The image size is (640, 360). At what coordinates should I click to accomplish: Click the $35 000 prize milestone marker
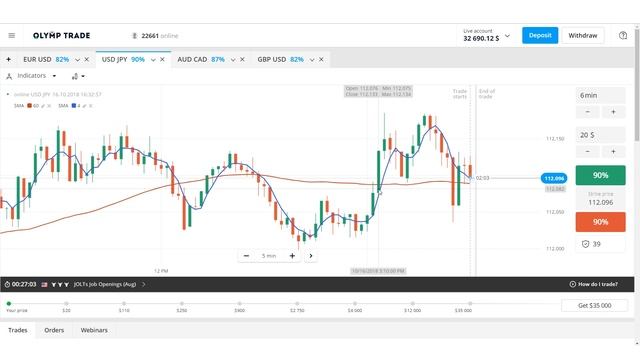(470, 304)
